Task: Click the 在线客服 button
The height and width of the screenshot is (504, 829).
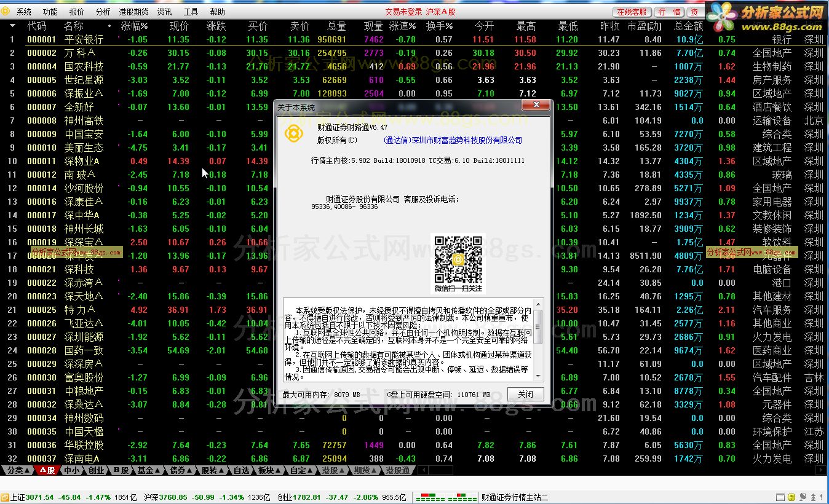Action: 632,12
